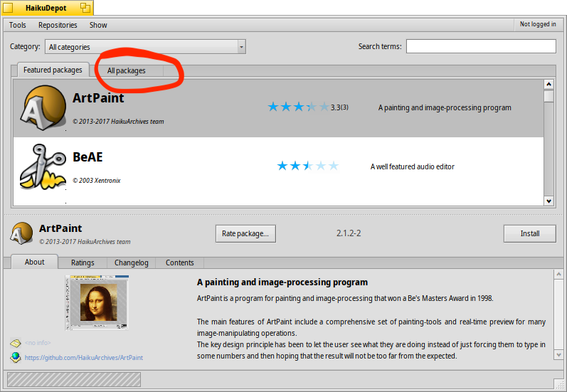Click the HaikuDepot title tab
Screen dimensions: 567x392
pyautogui.click(x=48, y=8)
